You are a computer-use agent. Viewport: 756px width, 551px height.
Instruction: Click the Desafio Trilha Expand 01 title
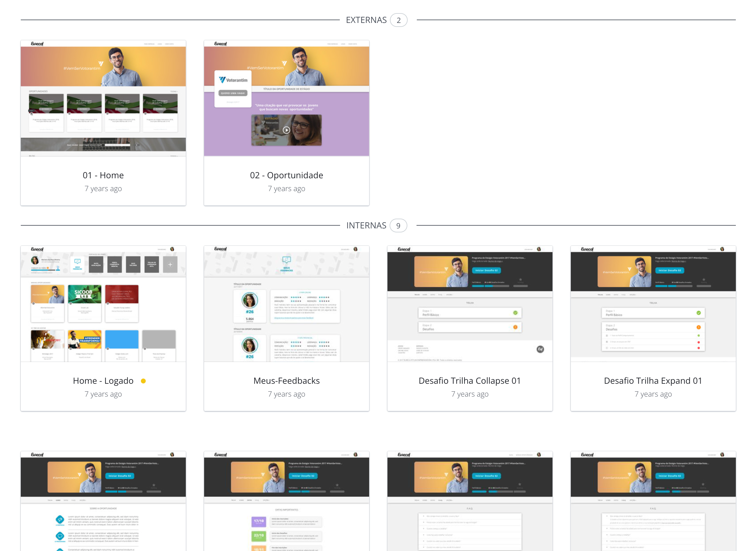tap(653, 381)
